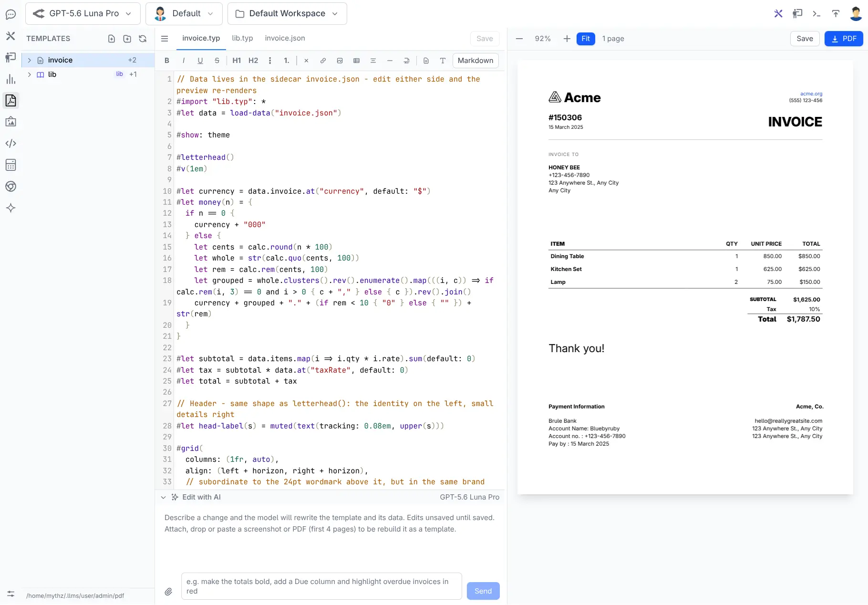Expand the invoice tree folder
The image size is (868, 605).
point(29,60)
